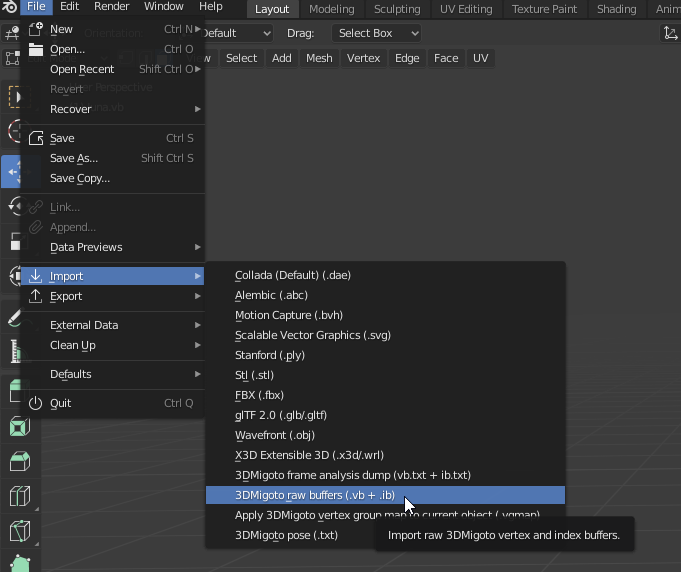Open the Edge menu
The height and width of the screenshot is (572, 681).
407,58
